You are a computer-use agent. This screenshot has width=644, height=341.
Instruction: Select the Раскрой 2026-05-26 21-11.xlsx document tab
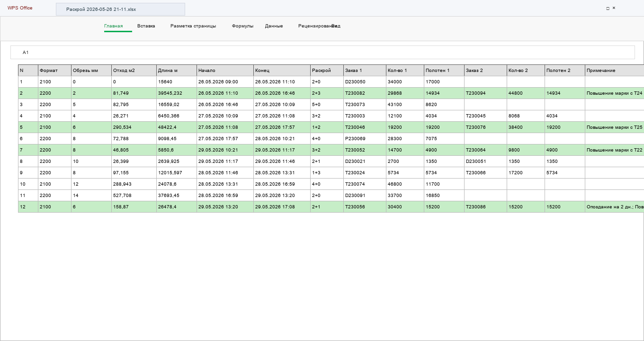point(120,9)
